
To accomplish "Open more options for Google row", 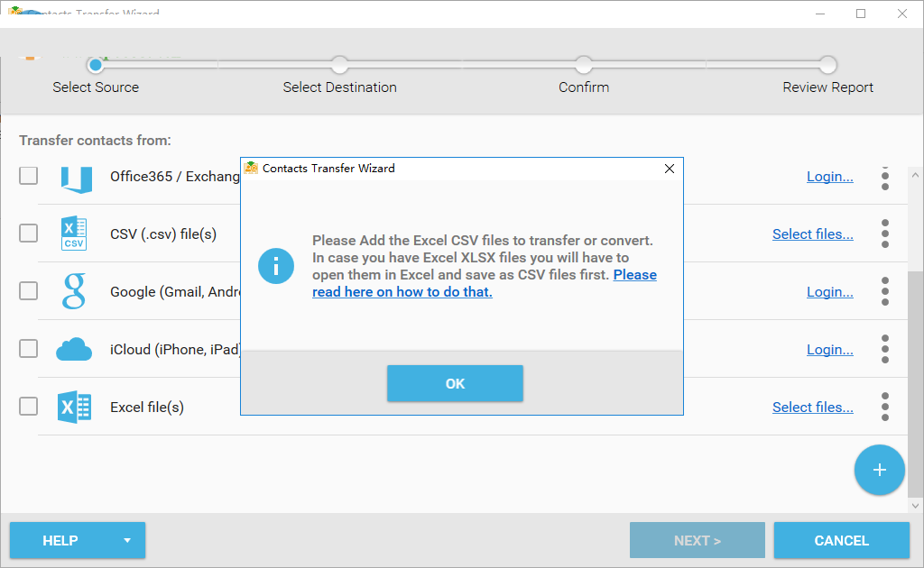I will 885,291.
